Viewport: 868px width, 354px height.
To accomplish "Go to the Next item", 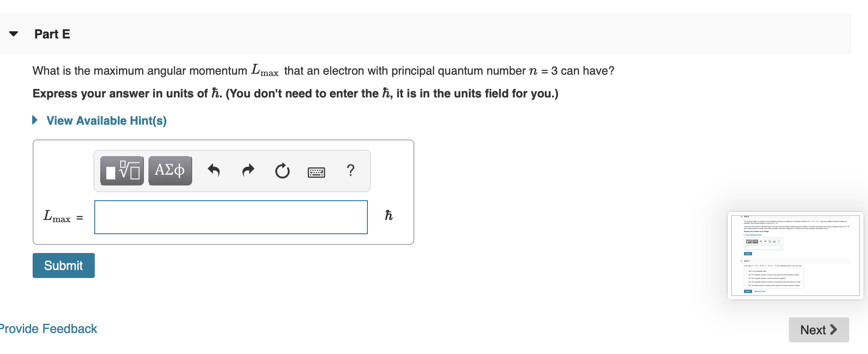I will (x=819, y=330).
